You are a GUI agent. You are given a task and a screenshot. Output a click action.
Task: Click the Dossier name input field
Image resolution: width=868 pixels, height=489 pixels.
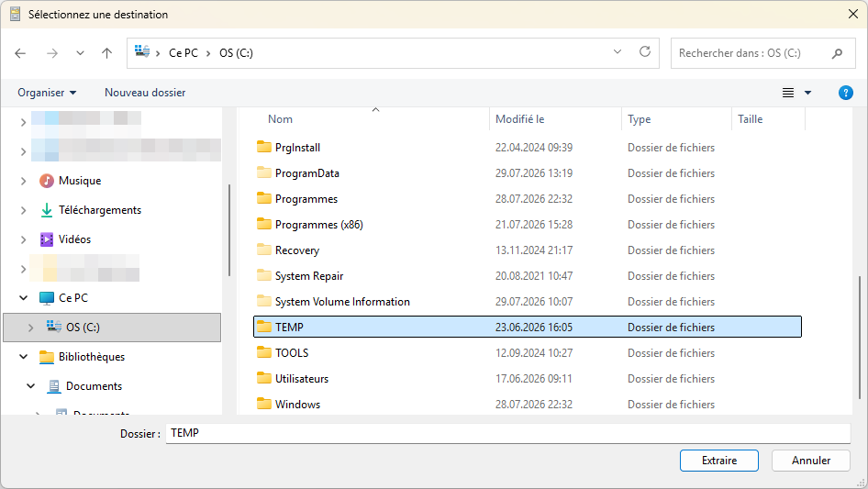click(507, 433)
